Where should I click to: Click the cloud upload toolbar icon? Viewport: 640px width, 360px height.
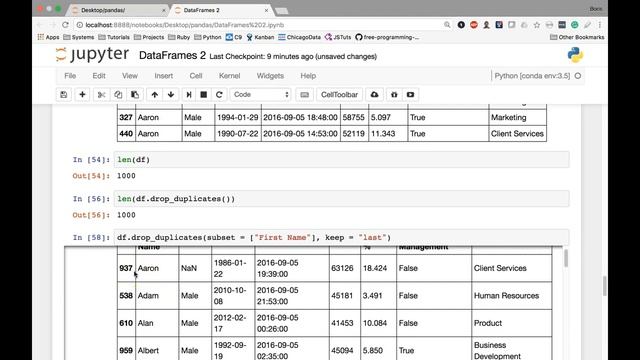tap(374, 95)
